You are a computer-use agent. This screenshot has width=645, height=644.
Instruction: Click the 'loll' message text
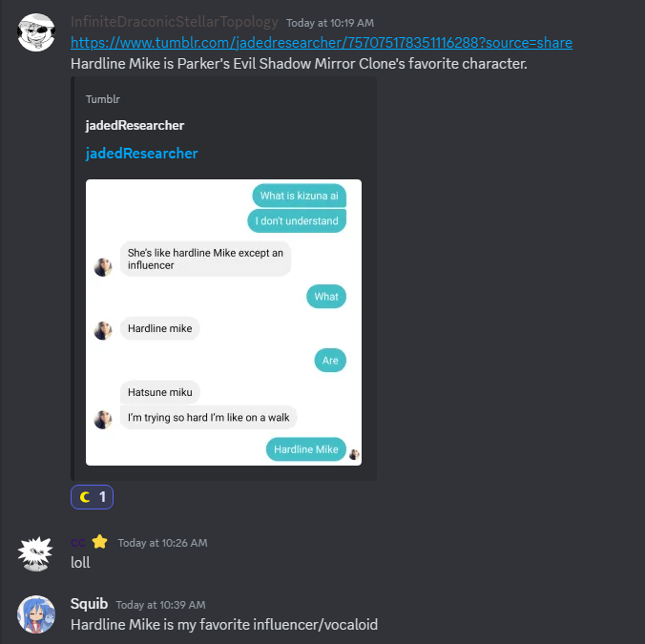coord(80,562)
